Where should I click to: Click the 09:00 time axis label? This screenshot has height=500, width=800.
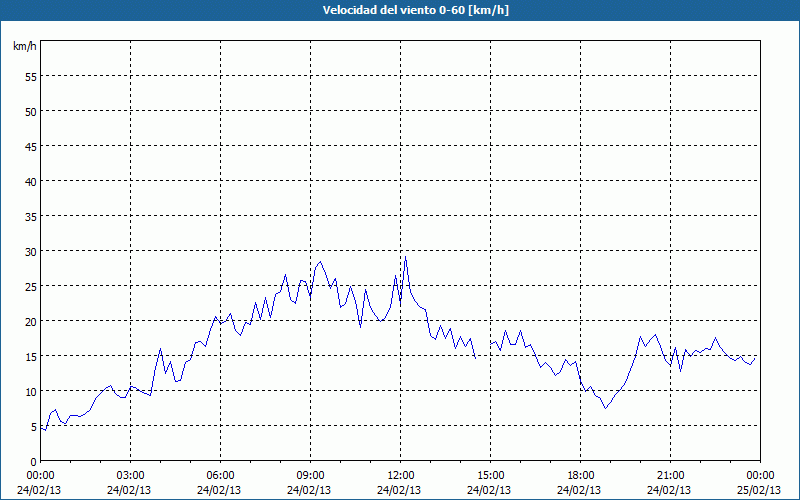point(310,476)
